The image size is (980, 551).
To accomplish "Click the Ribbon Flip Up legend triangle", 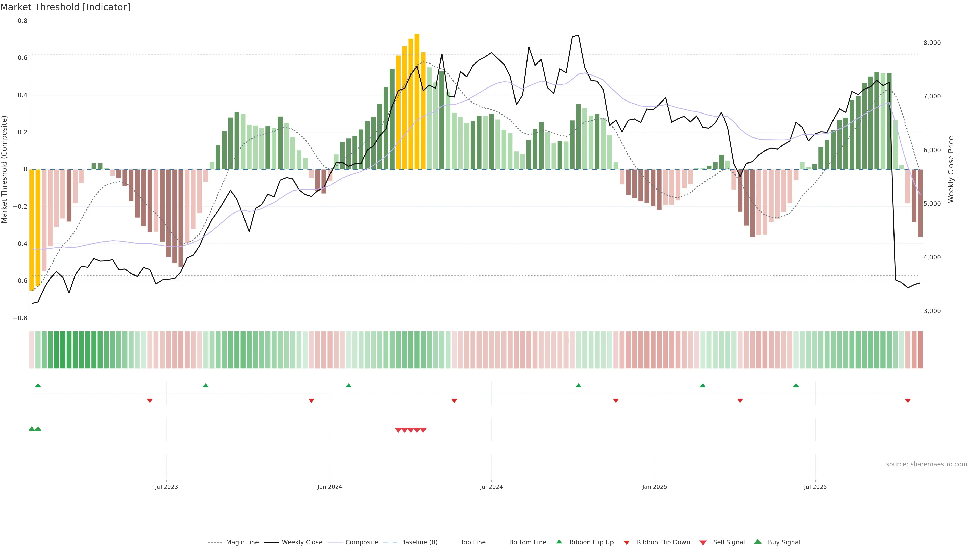I will [x=559, y=542].
